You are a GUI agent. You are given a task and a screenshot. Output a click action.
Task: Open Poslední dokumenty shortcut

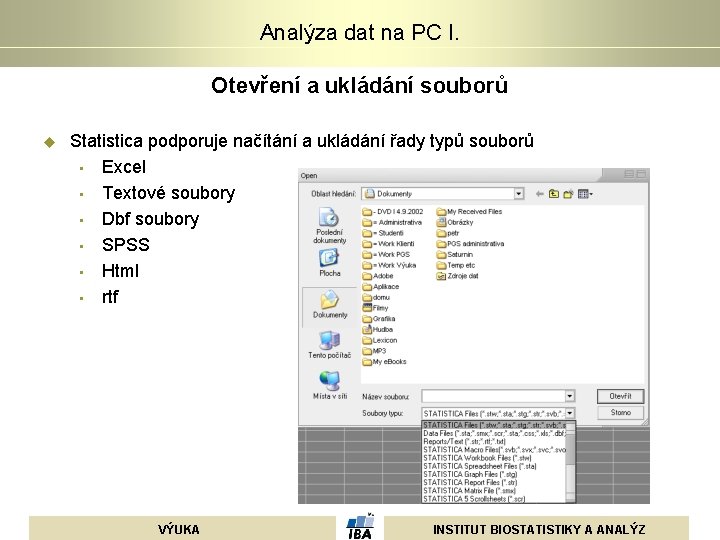point(329,225)
